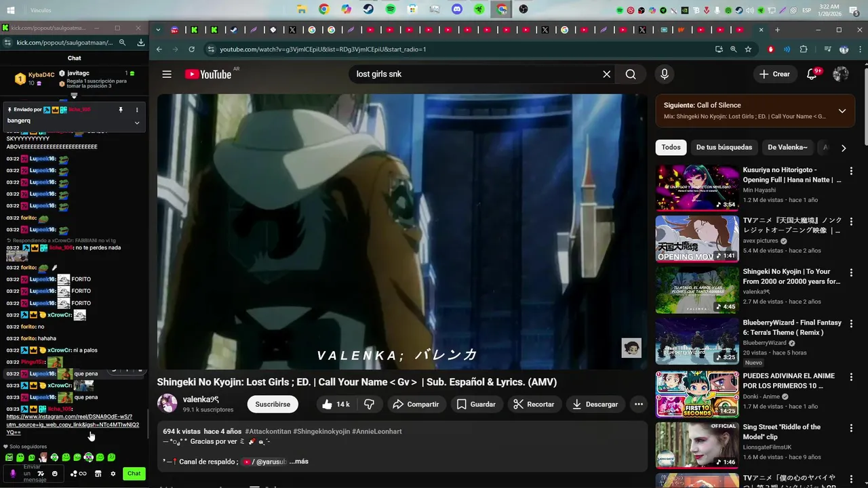Click the purple microphone in Kick chat
868x488 pixels.
pyautogui.click(x=12, y=473)
